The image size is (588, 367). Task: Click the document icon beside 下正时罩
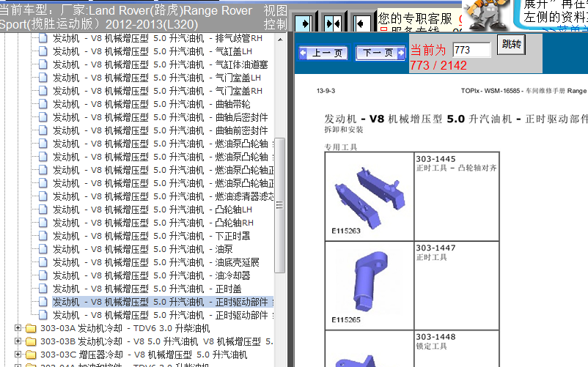43,236
